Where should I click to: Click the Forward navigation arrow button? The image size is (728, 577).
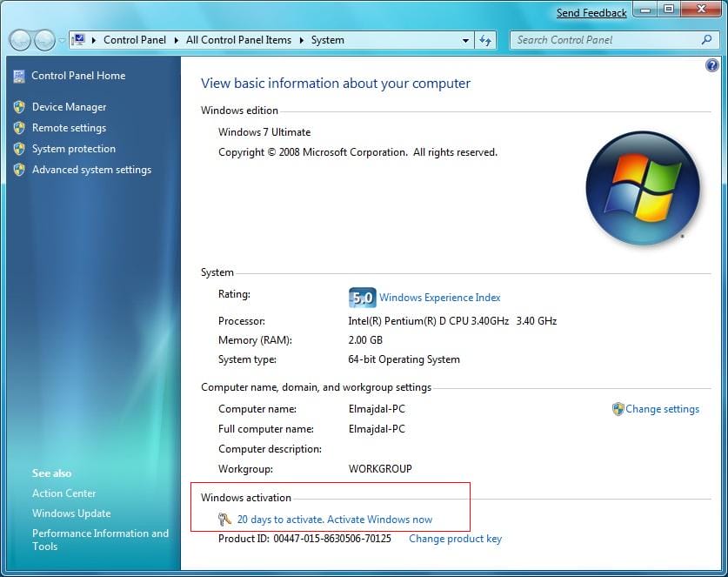pos(44,40)
